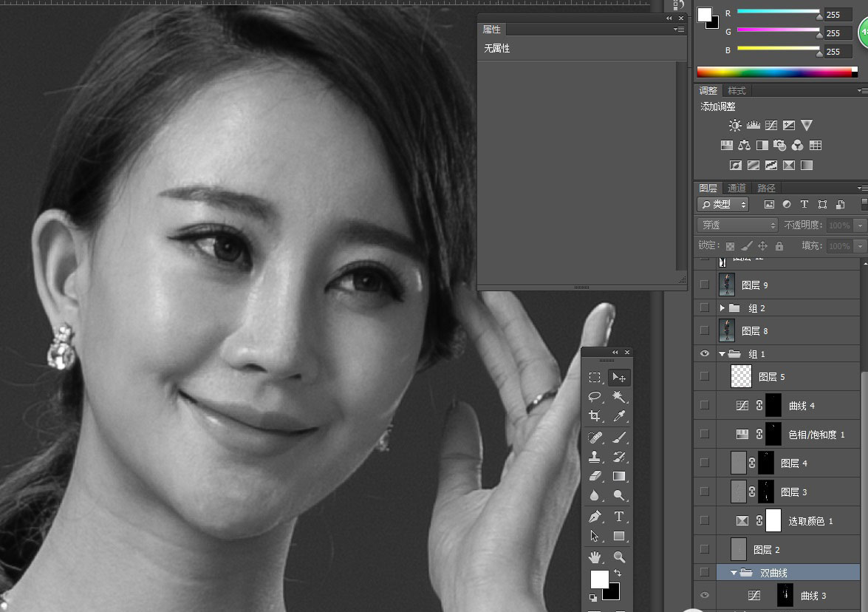Click lock transparent pixels icon
The width and height of the screenshot is (868, 612).
pos(730,246)
